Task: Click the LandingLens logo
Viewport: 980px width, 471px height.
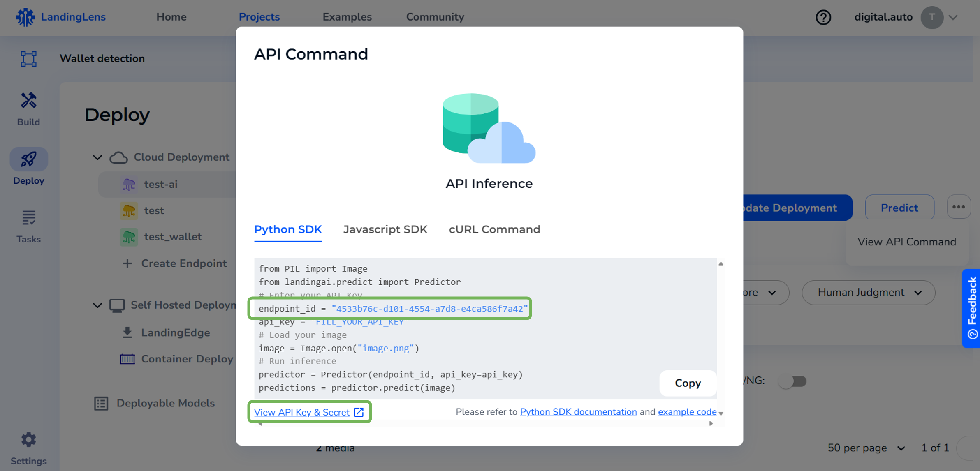Action: (x=25, y=17)
